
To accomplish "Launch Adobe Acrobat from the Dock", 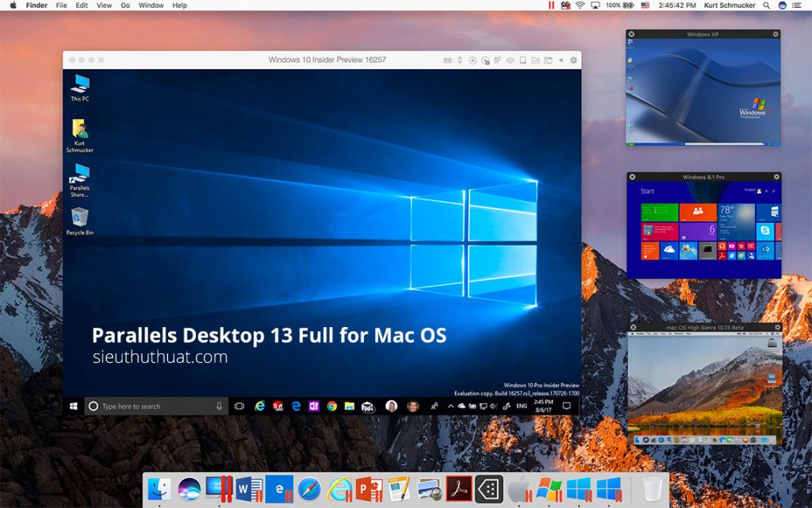I will point(459,489).
